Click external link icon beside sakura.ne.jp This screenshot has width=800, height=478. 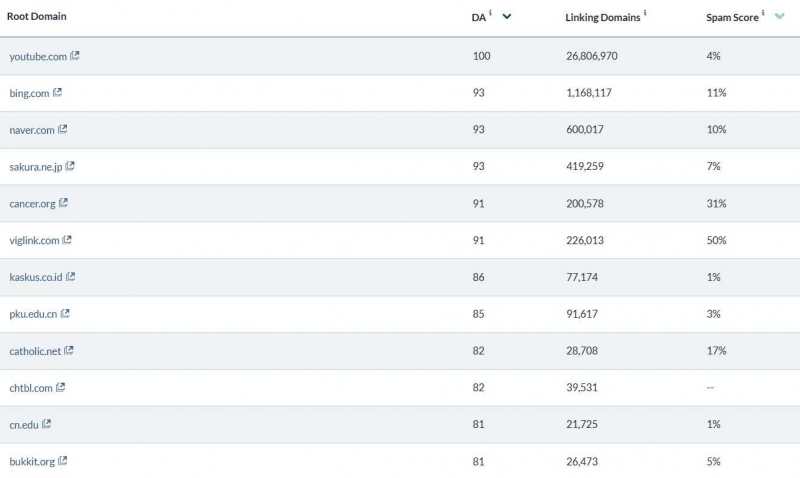point(70,166)
